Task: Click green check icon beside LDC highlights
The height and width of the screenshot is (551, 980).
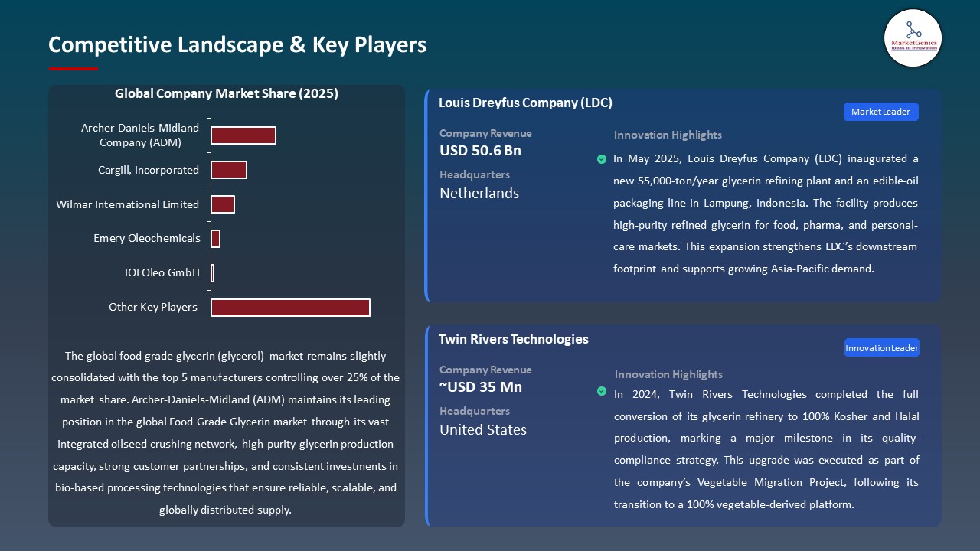Action: [x=602, y=159]
